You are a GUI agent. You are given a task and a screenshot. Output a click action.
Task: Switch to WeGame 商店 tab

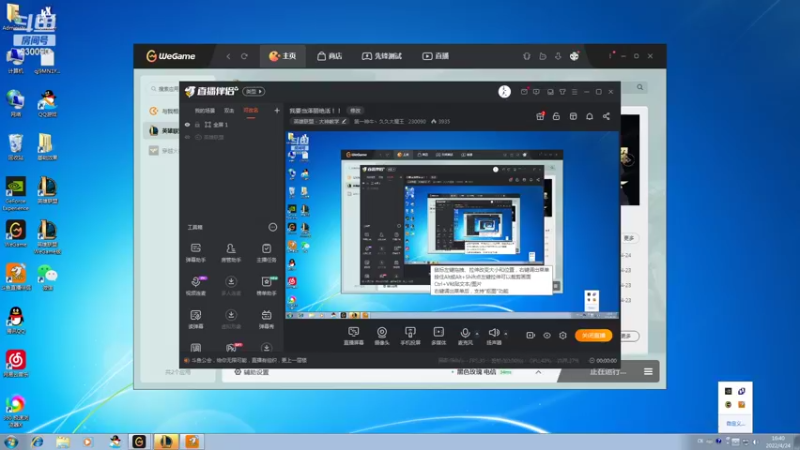(x=330, y=56)
